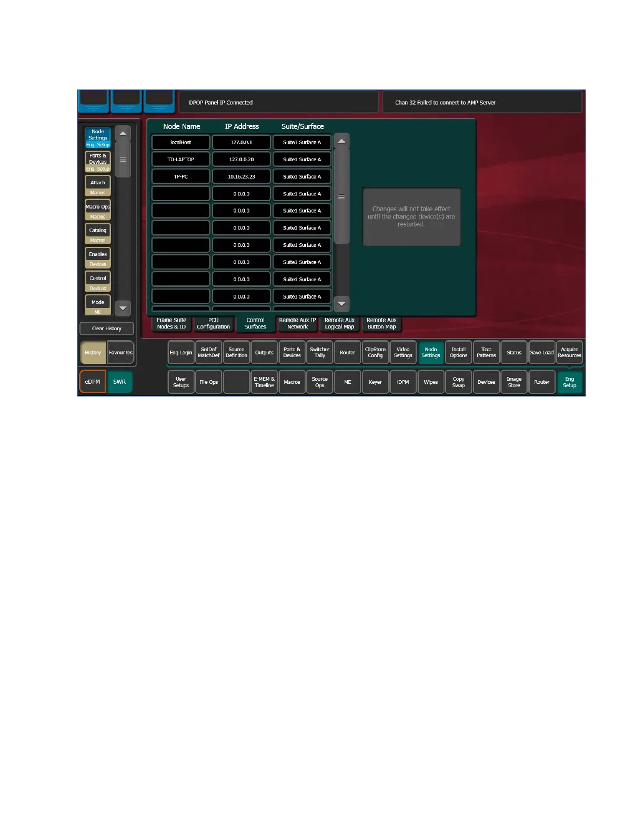
Task: Open Source Definition menu
Action: pyautogui.click(x=237, y=352)
